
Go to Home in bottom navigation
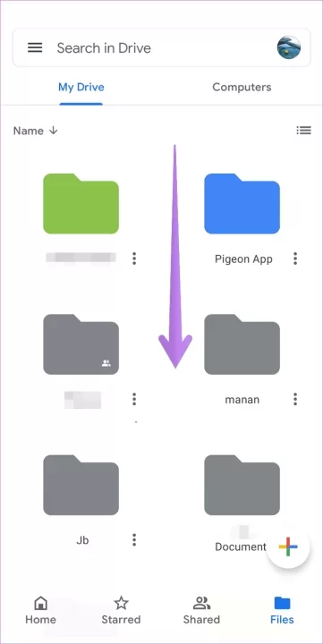point(40,610)
